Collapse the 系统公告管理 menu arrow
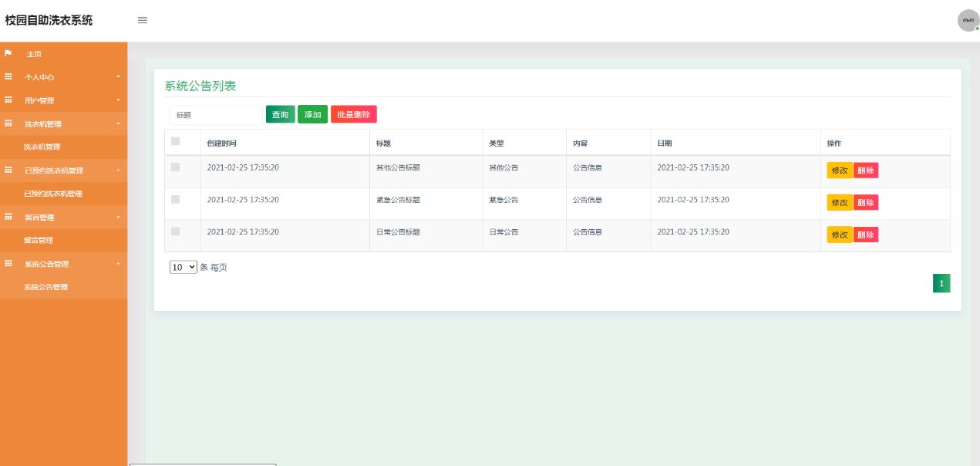 point(118,264)
